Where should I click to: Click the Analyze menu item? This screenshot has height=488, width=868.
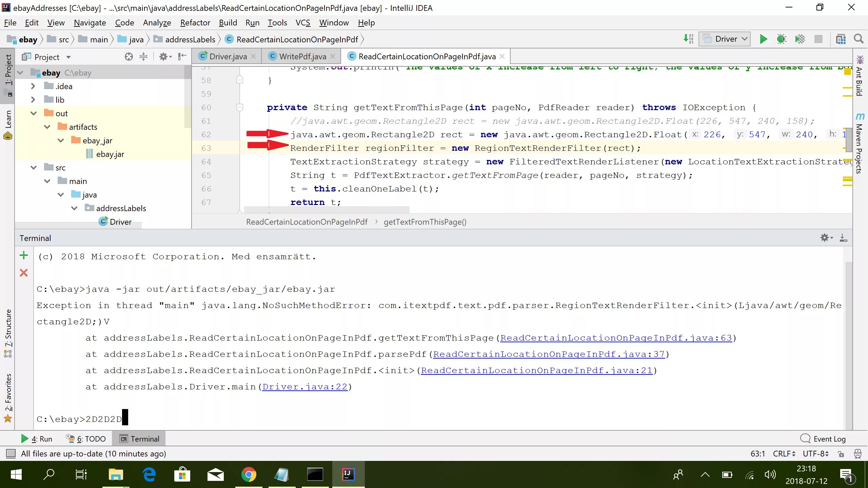tap(157, 22)
